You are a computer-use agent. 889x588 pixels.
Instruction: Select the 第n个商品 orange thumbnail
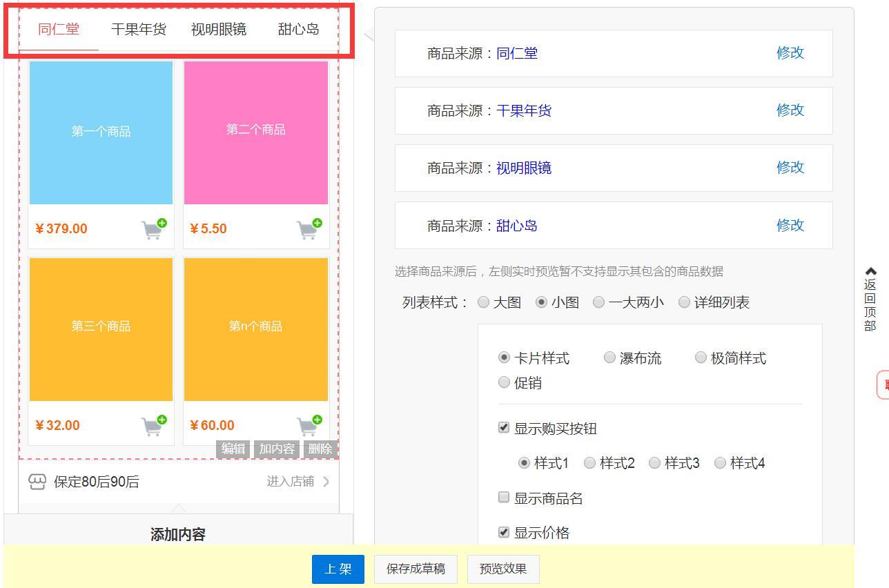click(x=256, y=329)
